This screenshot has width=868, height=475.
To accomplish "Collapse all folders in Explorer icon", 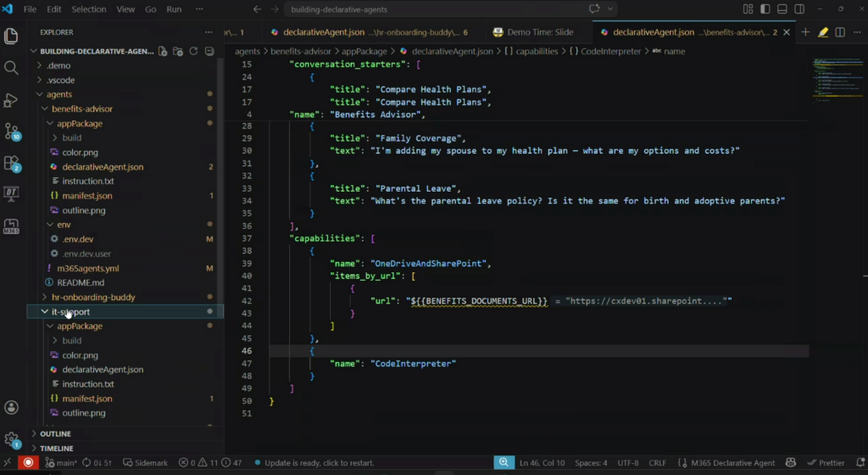I will [209, 51].
